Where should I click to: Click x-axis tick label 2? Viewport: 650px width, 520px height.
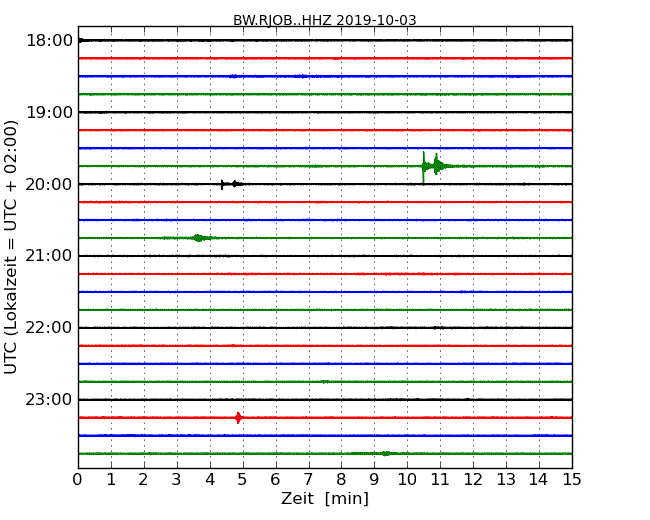pos(143,480)
